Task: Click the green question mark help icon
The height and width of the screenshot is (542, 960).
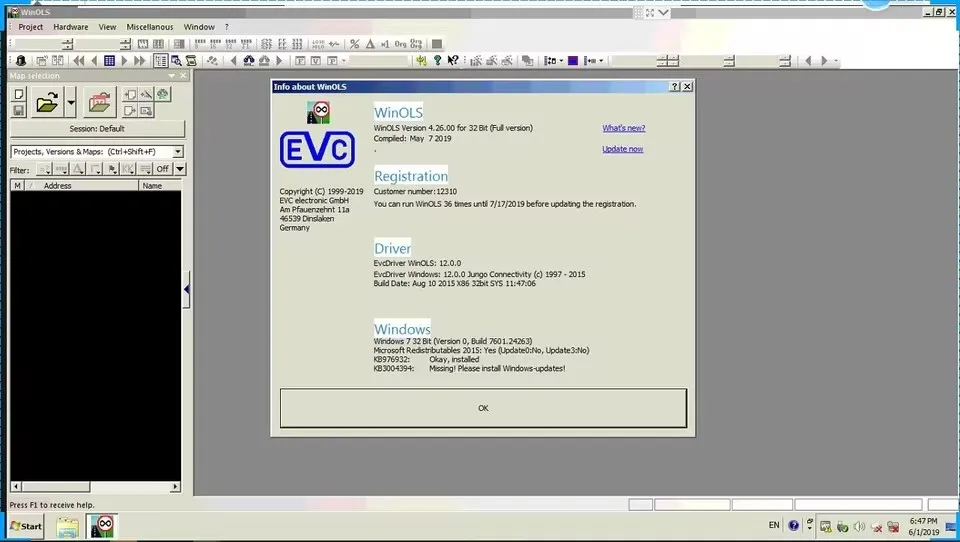Action: click(x=437, y=61)
